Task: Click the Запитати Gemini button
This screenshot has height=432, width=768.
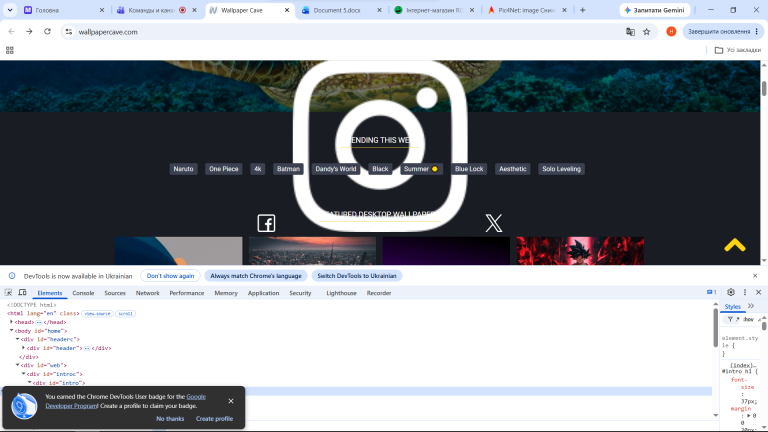Action: pyautogui.click(x=655, y=10)
